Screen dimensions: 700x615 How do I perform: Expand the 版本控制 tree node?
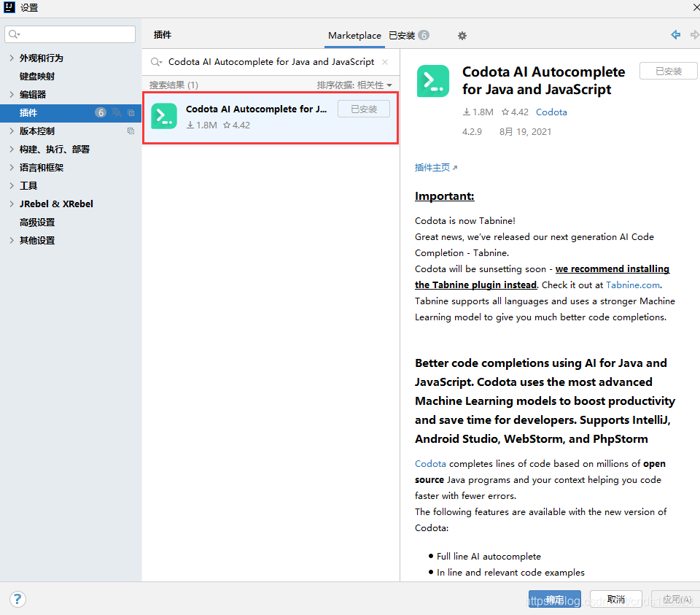tap(12, 131)
